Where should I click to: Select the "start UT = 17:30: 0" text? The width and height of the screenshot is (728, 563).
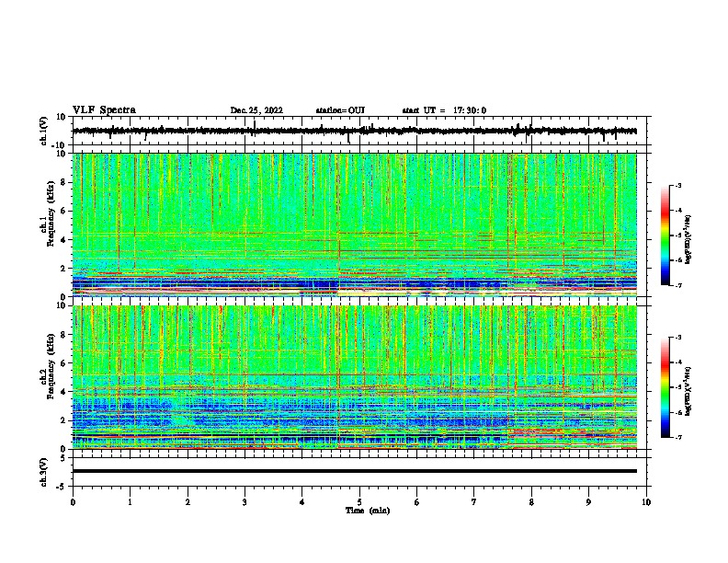click(444, 110)
